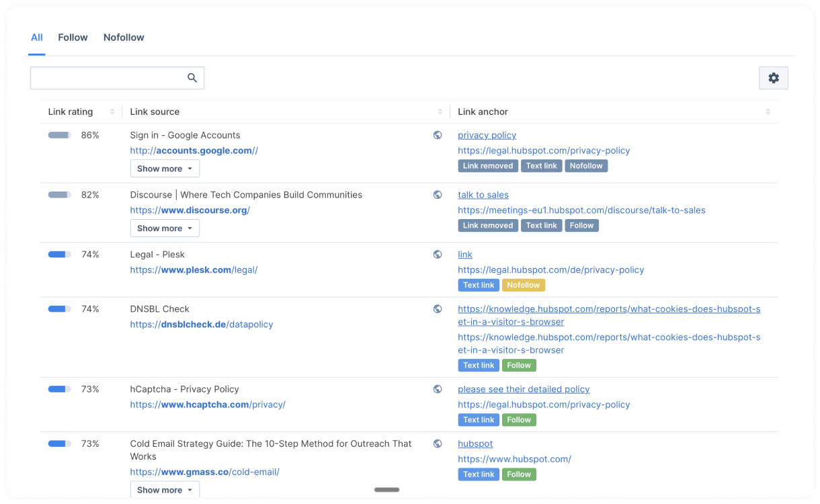Image resolution: width=820 pixels, height=504 pixels.
Task: Click the 'privacy policy' anchor link
Action: click(x=487, y=135)
